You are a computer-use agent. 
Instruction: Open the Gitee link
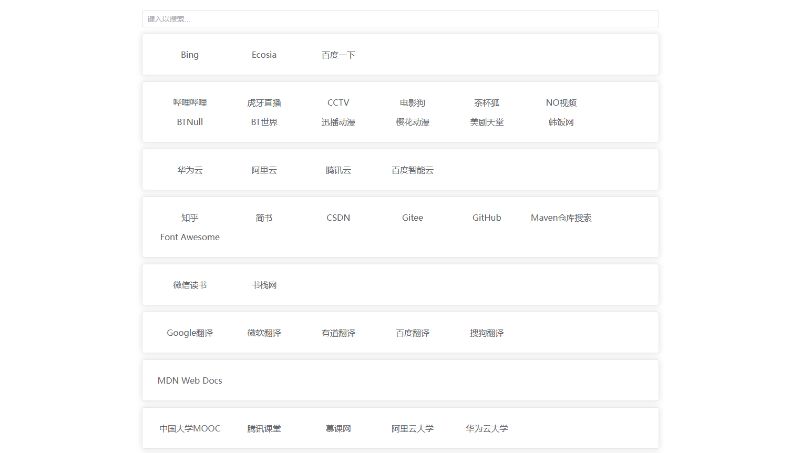click(412, 218)
